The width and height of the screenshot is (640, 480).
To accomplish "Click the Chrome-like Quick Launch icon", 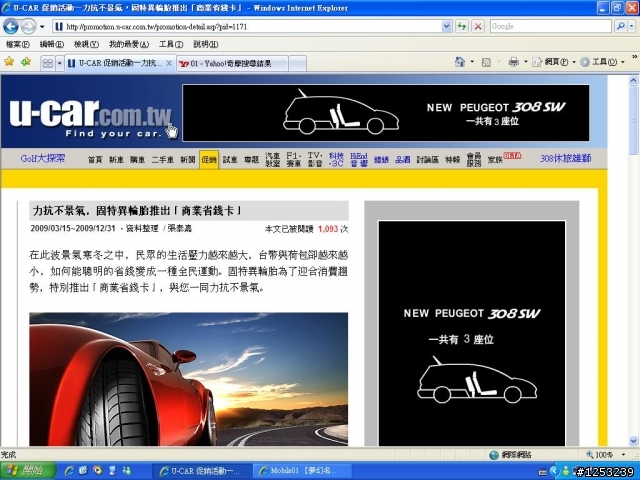I will 98,471.
